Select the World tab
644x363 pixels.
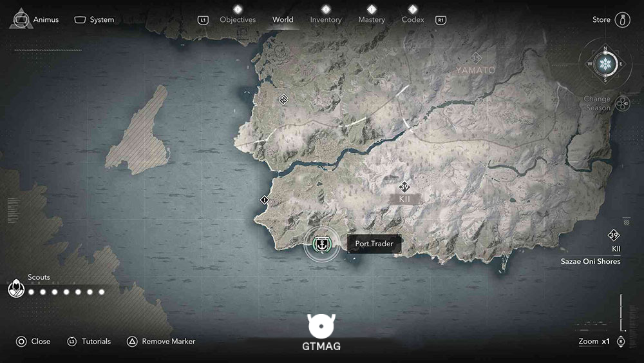[283, 20]
